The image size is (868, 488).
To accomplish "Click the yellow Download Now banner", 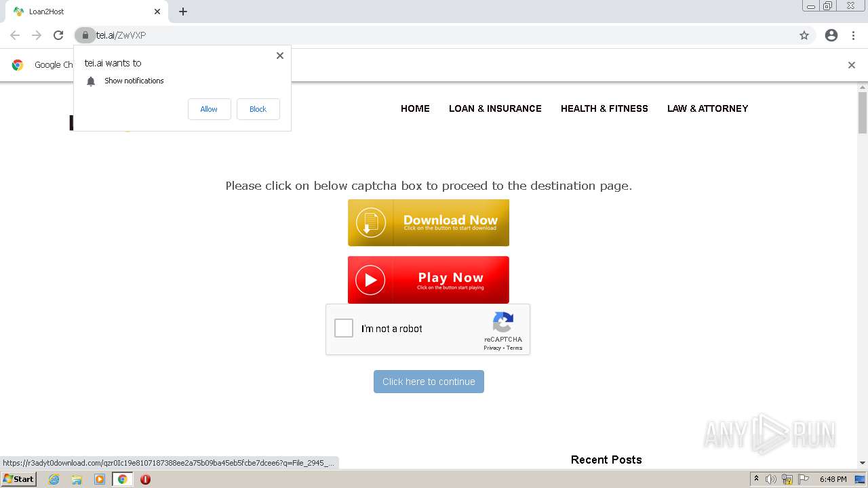I will 429,222.
